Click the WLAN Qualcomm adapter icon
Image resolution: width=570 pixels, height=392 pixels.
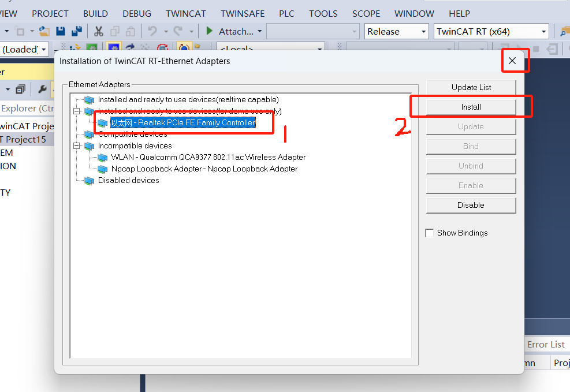(103, 158)
